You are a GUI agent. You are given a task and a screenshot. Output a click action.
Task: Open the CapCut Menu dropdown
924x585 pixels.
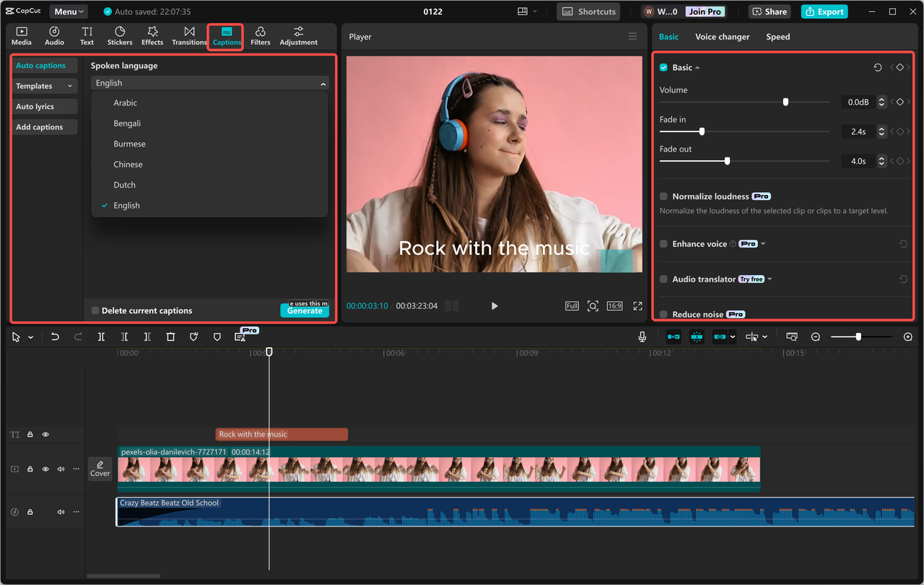(x=69, y=12)
